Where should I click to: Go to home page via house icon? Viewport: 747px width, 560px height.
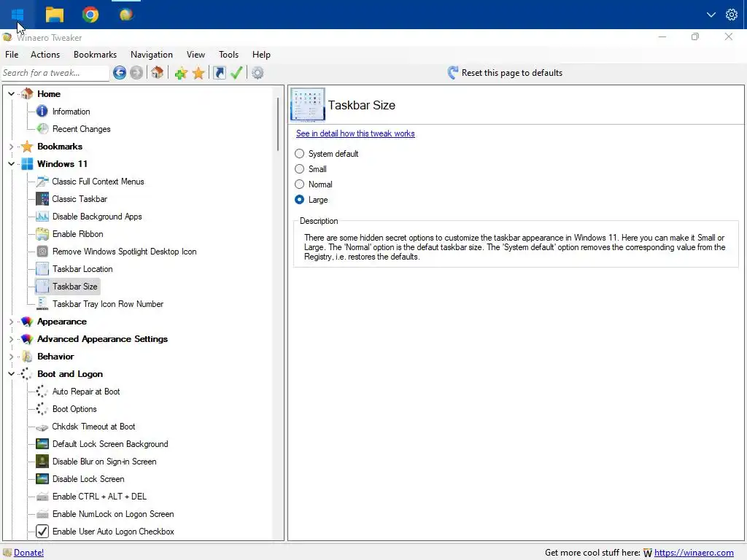(158, 73)
